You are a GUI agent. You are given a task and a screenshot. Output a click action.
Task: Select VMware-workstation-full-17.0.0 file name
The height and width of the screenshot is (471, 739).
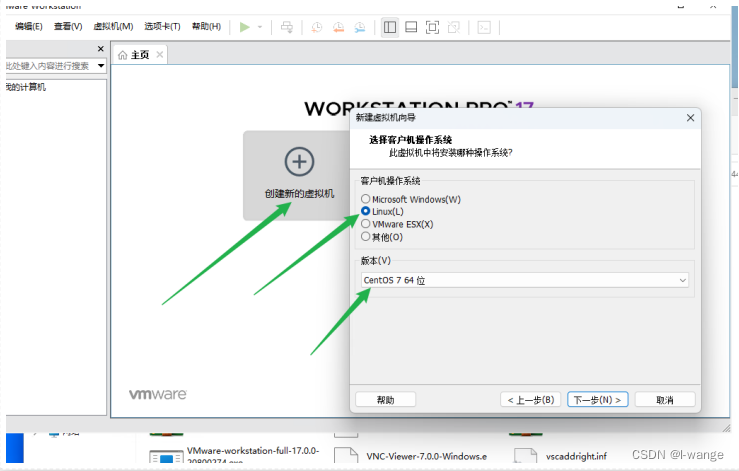pyautogui.click(x=253, y=455)
